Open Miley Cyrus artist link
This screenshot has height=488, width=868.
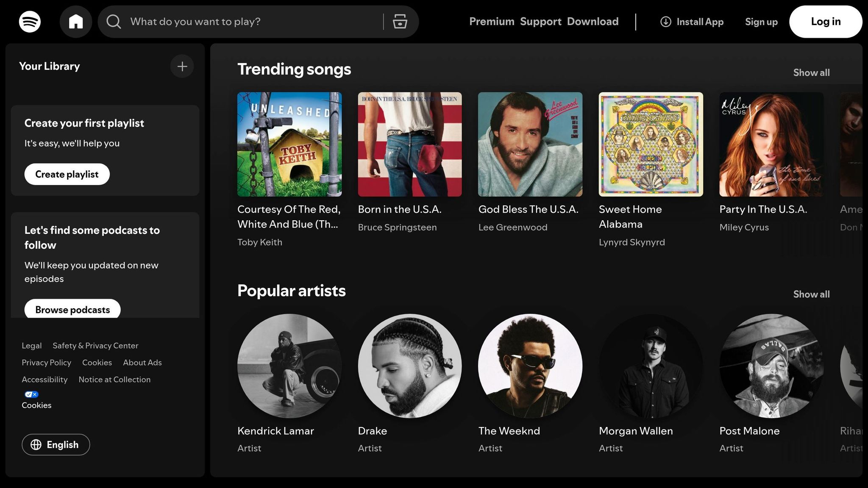[x=744, y=227]
